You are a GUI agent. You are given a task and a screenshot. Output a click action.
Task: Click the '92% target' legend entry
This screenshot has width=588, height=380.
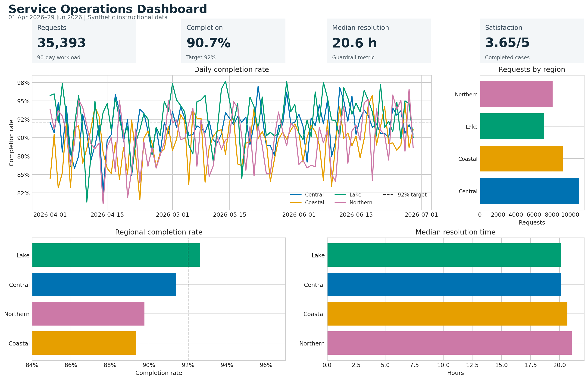(405, 195)
